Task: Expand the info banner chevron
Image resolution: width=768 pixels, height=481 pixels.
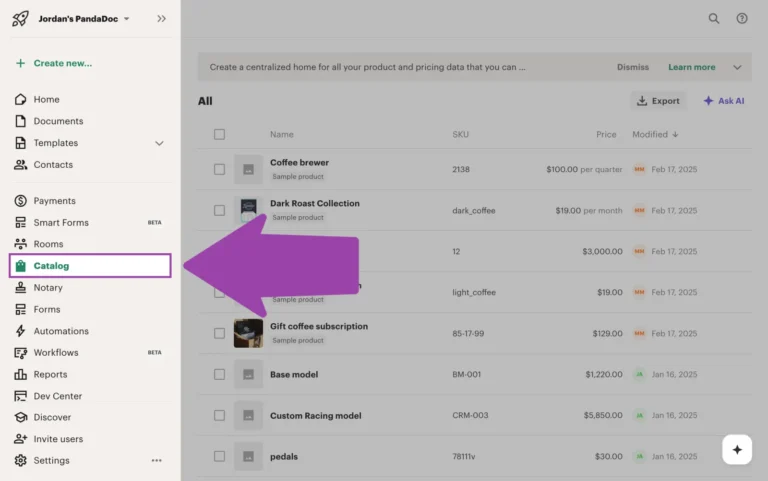Action: coord(737,67)
